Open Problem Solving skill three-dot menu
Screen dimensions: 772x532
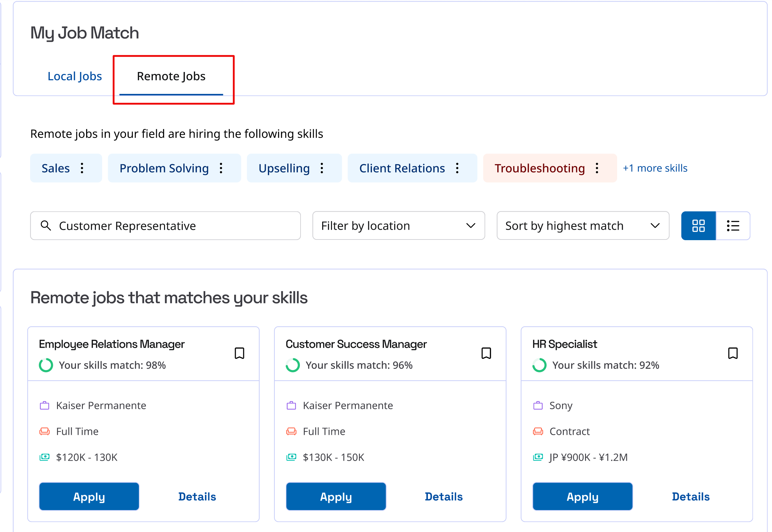[221, 168]
